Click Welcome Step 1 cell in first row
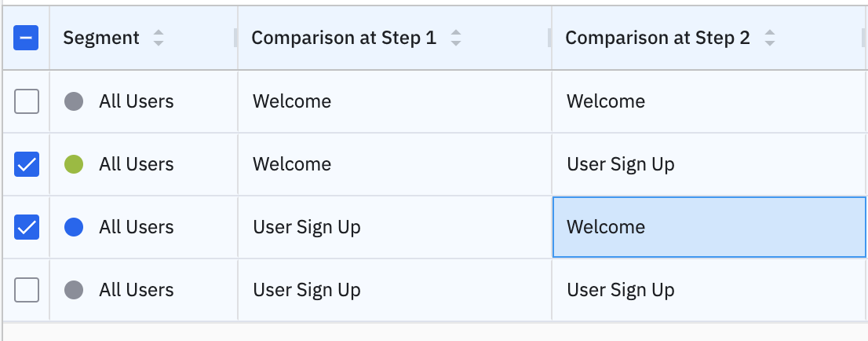Screen dimensions: 868x341 point(292,101)
